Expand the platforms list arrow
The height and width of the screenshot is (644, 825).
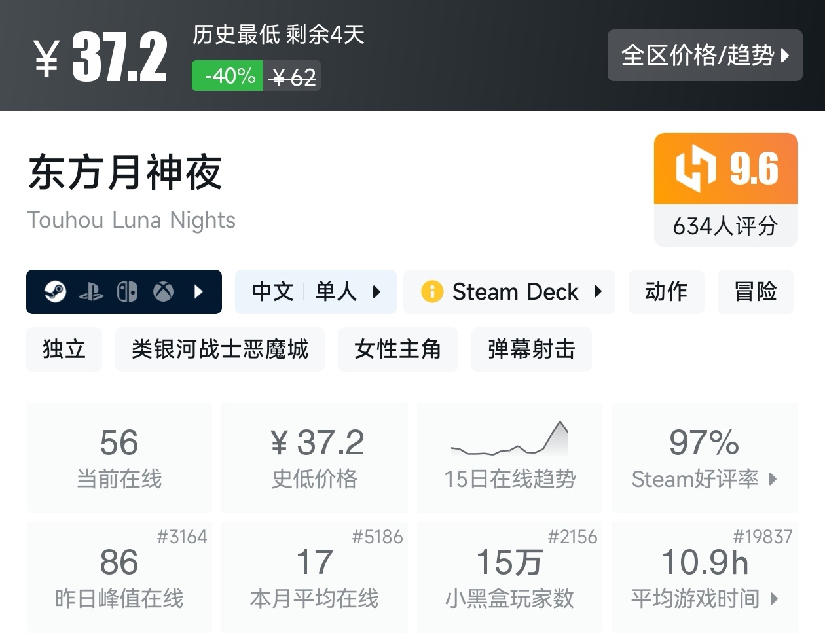[199, 292]
